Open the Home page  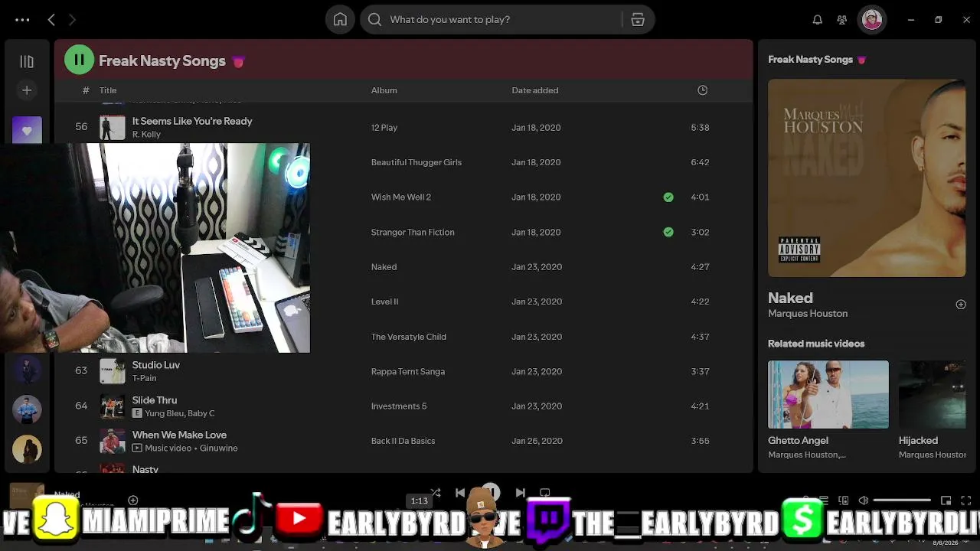pyautogui.click(x=340, y=20)
